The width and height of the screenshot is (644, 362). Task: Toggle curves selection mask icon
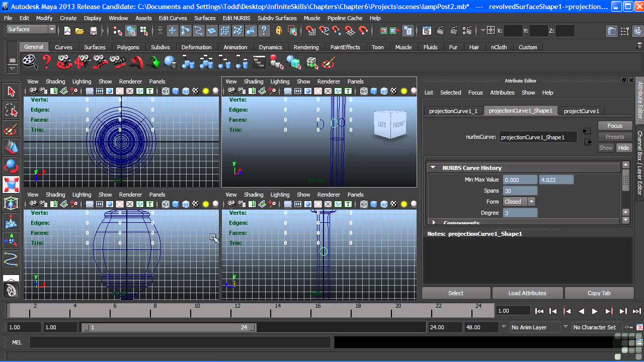click(199, 31)
